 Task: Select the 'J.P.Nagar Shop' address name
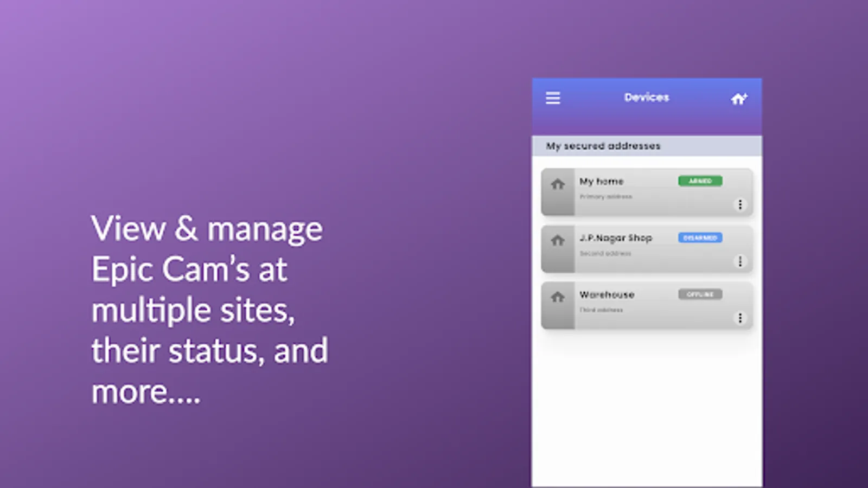coord(616,238)
